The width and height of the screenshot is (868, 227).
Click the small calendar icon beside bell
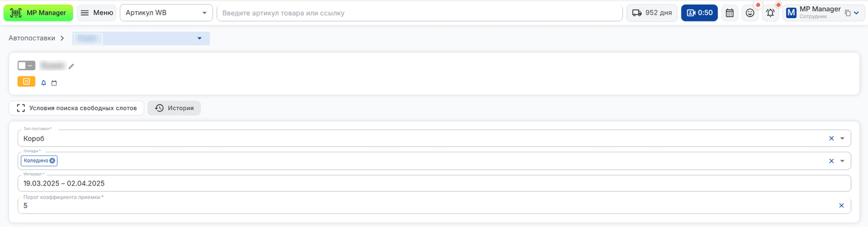(54, 83)
